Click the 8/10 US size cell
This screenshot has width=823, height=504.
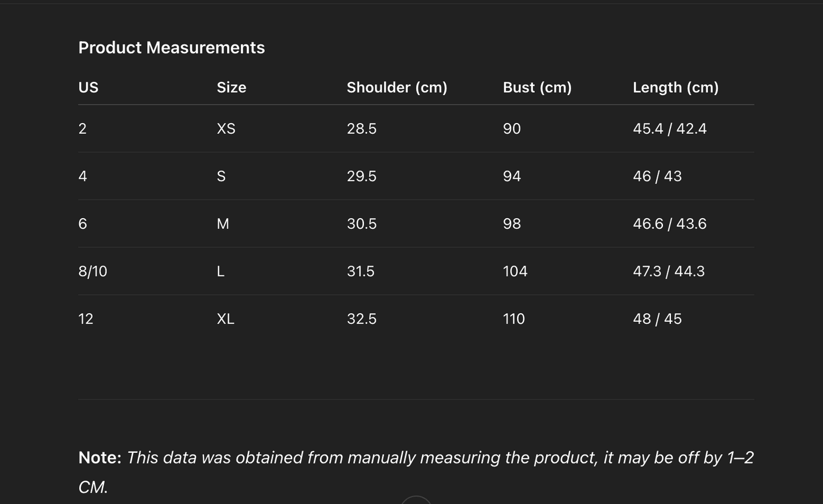pyautogui.click(x=93, y=271)
